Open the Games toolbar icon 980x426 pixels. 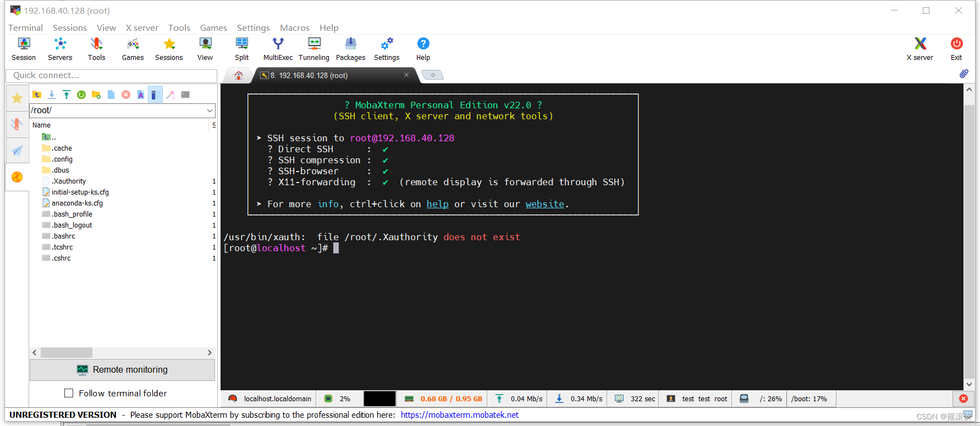point(133,49)
